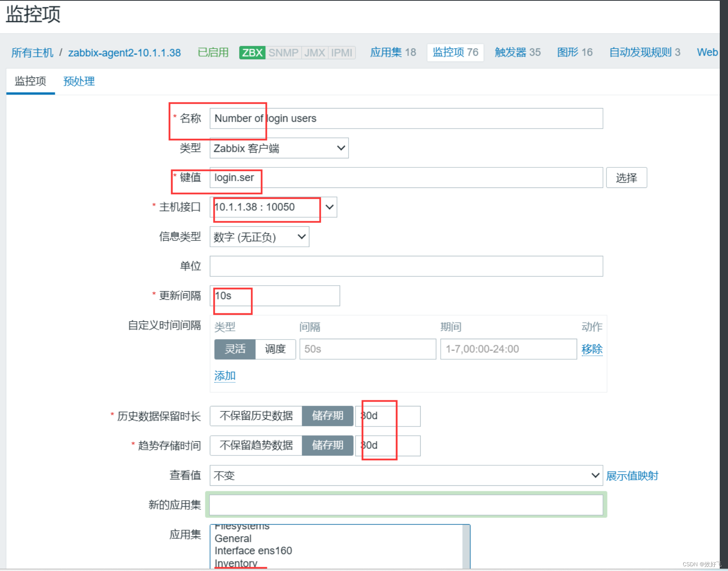Select 储存期 for 历史数据保留时长
728x571 pixels.
click(x=327, y=416)
